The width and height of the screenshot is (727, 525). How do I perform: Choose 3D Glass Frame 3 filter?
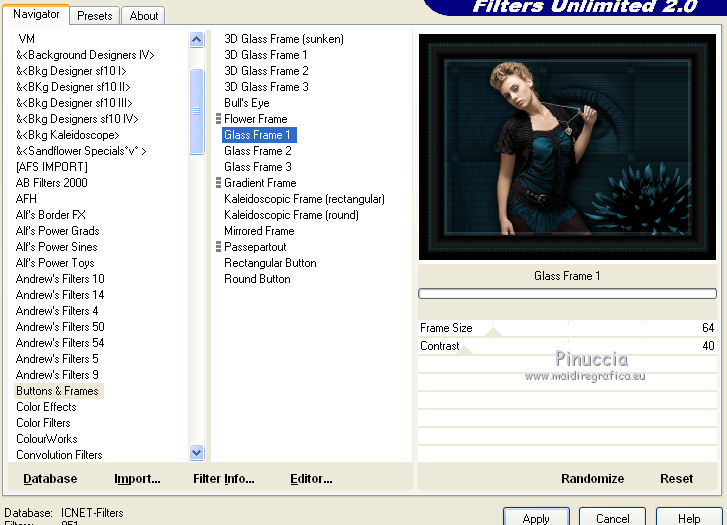tap(266, 87)
